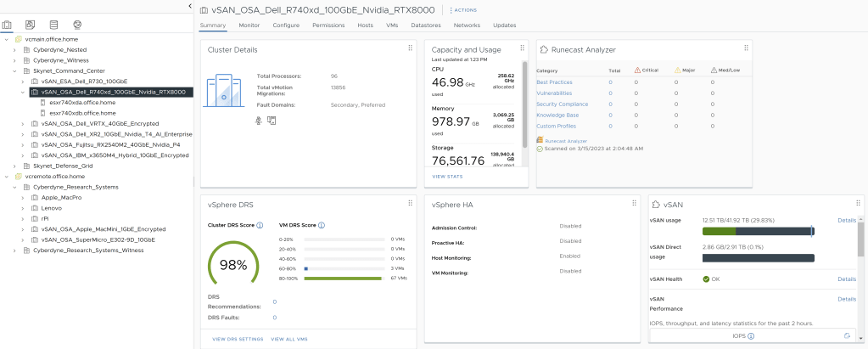Image resolution: width=868 pixels, height=349 pixels.
Task: Collapse the vcremote.office.home tree node
Action: point(7,177)
